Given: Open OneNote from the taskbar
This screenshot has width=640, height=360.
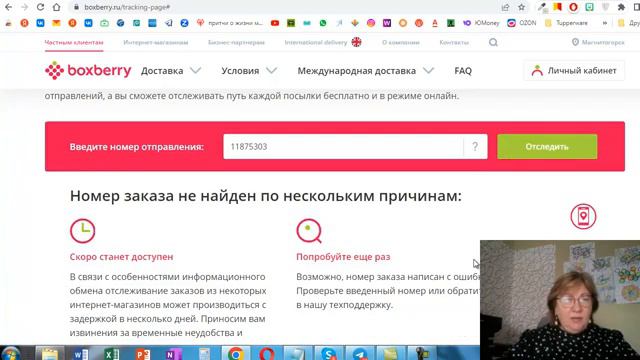Looking at the screenshot, I should 173,353.
